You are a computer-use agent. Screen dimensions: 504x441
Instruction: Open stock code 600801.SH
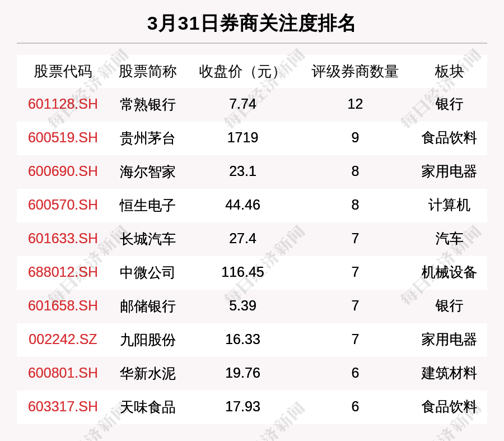63,373
